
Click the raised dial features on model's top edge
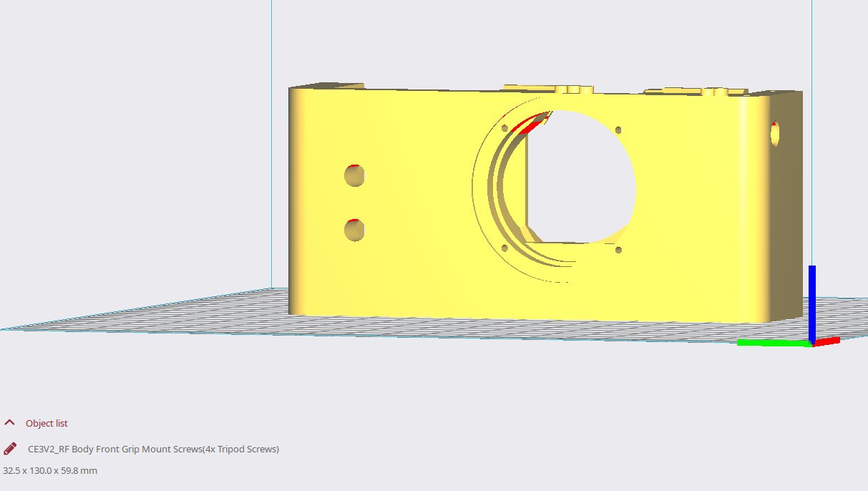(x=572, y=89)
